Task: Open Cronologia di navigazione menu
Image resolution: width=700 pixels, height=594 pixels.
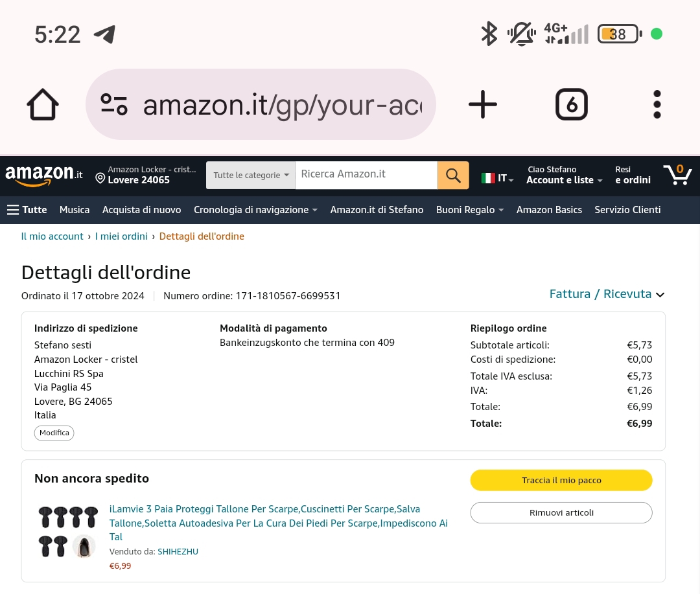Action: (255, 210)
